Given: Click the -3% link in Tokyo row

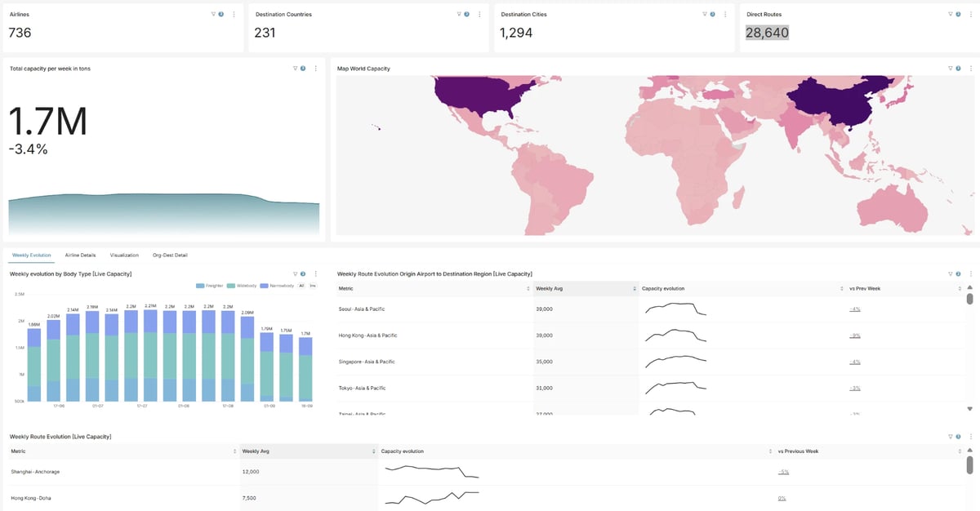Looking at the screenshot, I should [x=855, y=389].
